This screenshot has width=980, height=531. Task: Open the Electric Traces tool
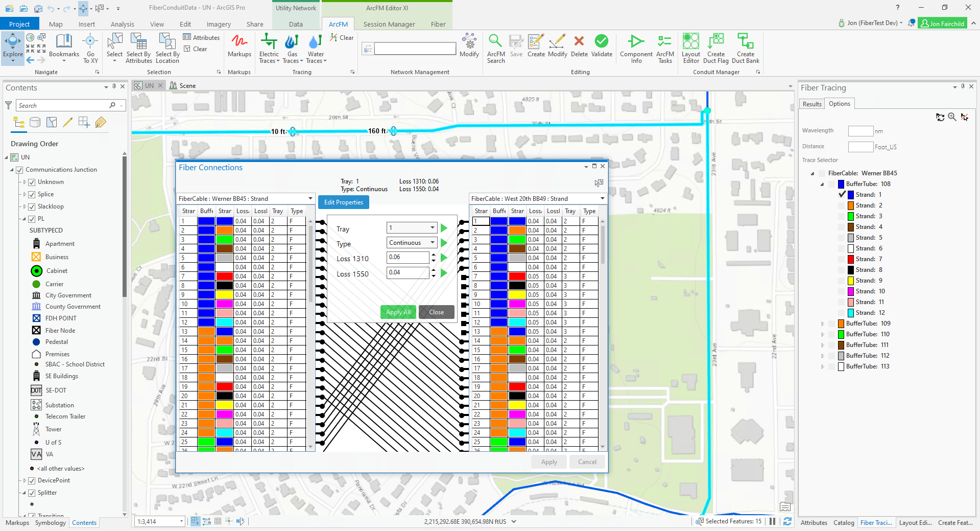tap(269, 48)
